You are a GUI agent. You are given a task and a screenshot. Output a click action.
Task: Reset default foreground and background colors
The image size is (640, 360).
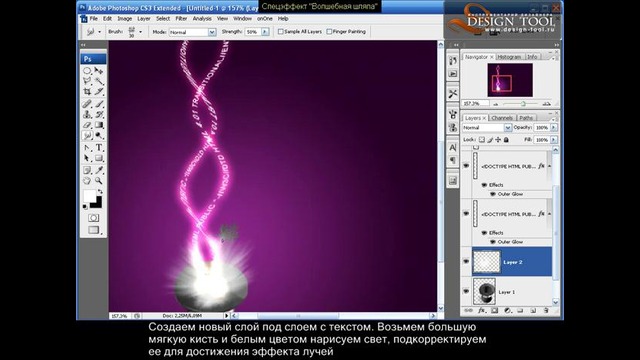pyautogui.click(x=85, y=207)
